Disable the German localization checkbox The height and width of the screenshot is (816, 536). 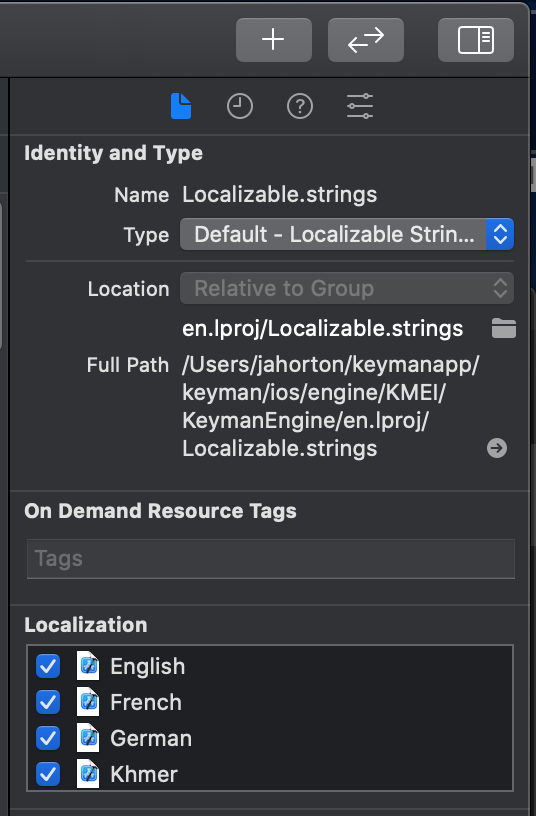coord(48,738)
